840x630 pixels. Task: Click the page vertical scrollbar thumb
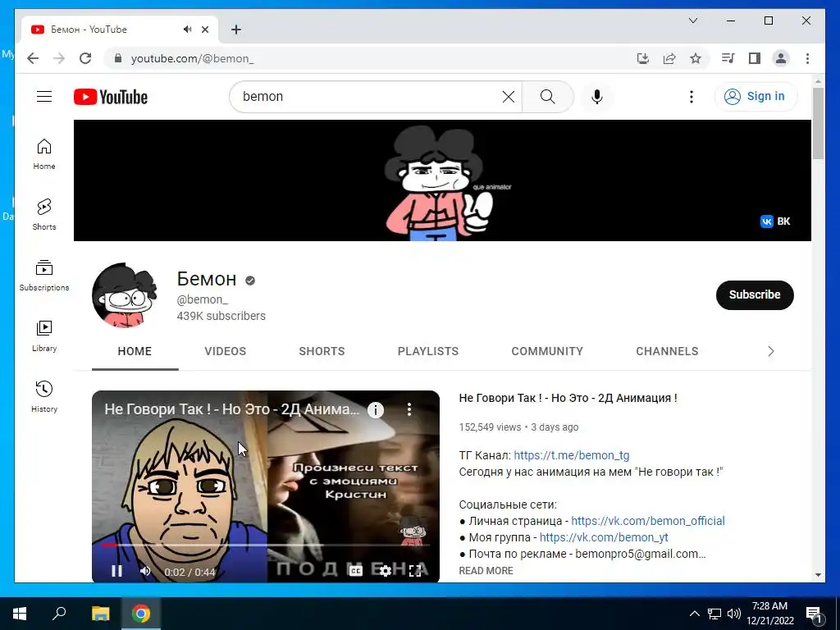818,123
